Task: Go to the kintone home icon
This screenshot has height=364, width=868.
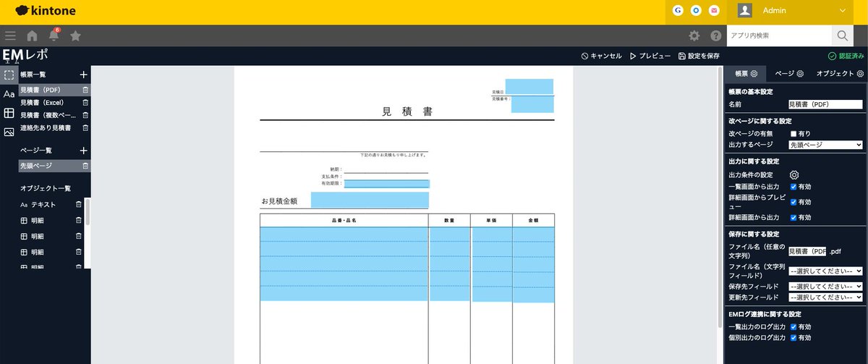Action: tap(32, 35)
